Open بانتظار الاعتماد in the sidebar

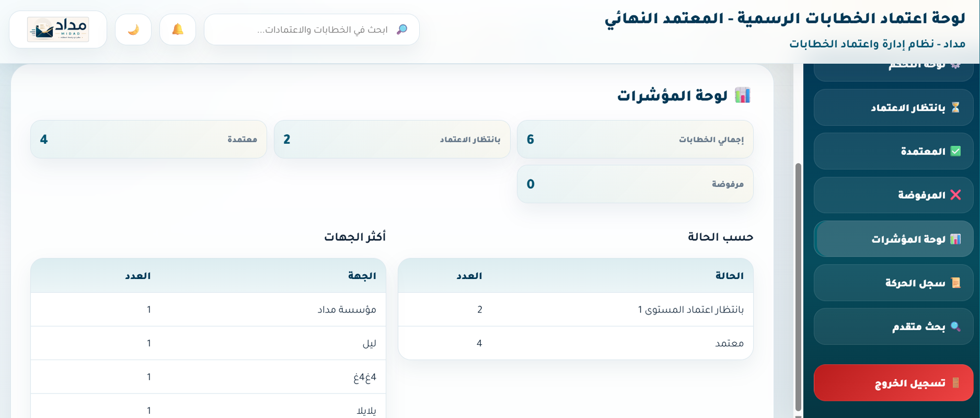click(x=893, y=108)
